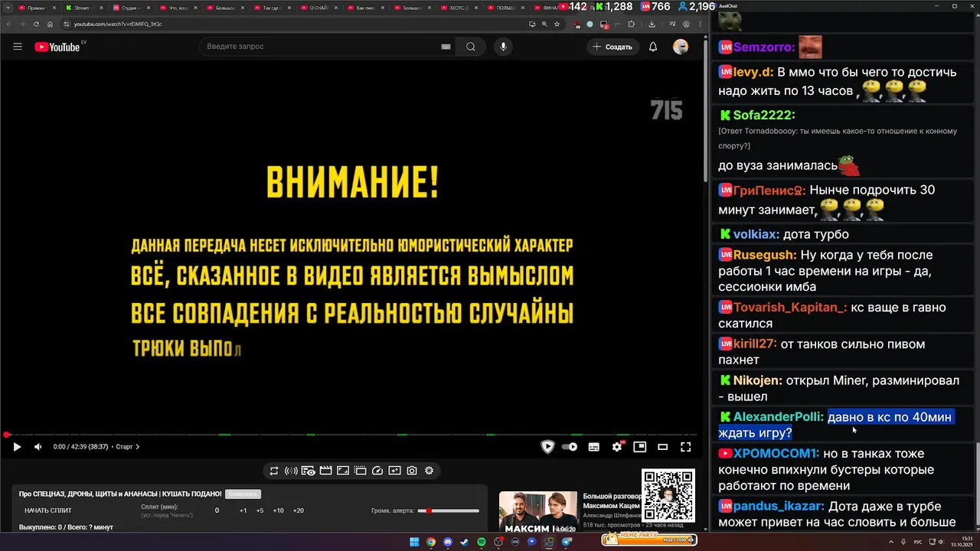980x551 pixels.
Task: Toggle the loop icon below the player
Action: coord(274,471)
